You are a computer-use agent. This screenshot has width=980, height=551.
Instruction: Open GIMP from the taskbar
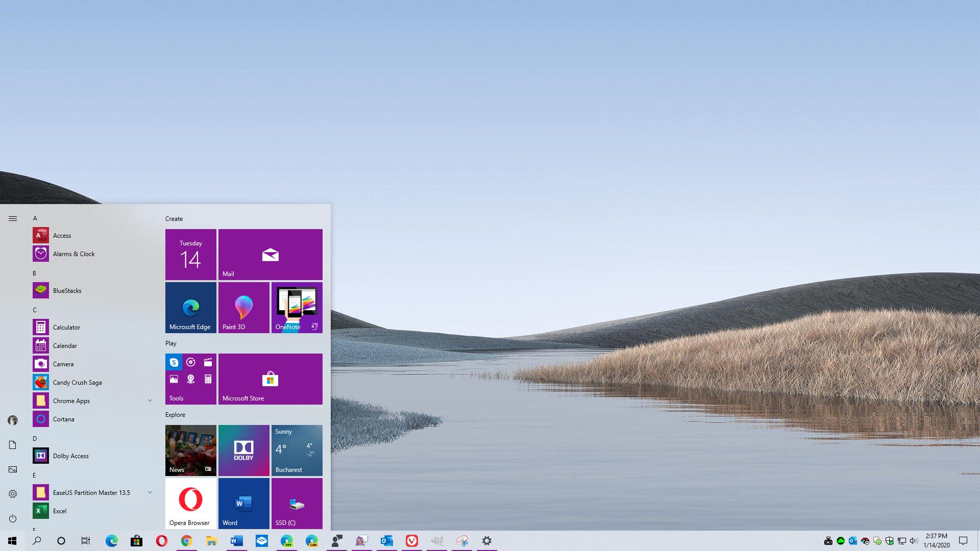436,541
